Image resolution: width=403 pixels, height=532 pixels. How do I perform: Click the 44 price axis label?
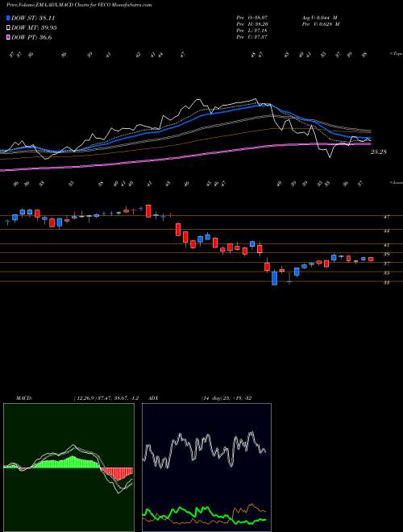click(386, 231)
